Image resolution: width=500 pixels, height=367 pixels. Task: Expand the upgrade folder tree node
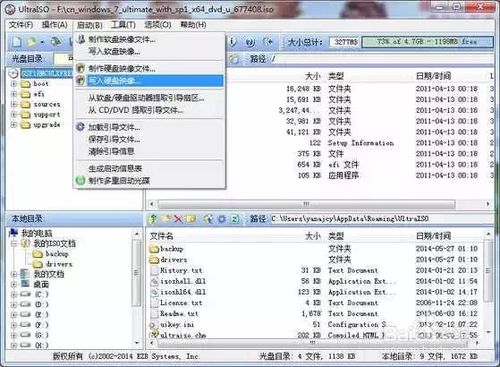[14, 125]
